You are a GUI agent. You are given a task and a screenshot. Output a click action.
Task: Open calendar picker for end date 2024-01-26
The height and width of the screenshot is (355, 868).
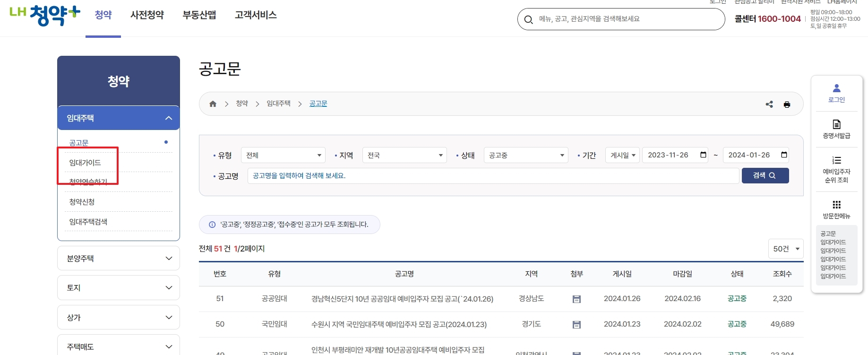[784, 155]
